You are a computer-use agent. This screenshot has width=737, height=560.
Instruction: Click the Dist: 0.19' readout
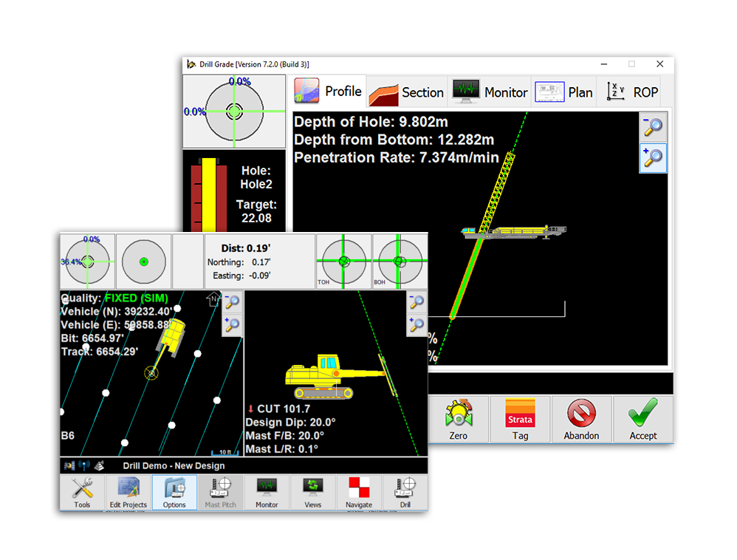click(x=245, y=248)
